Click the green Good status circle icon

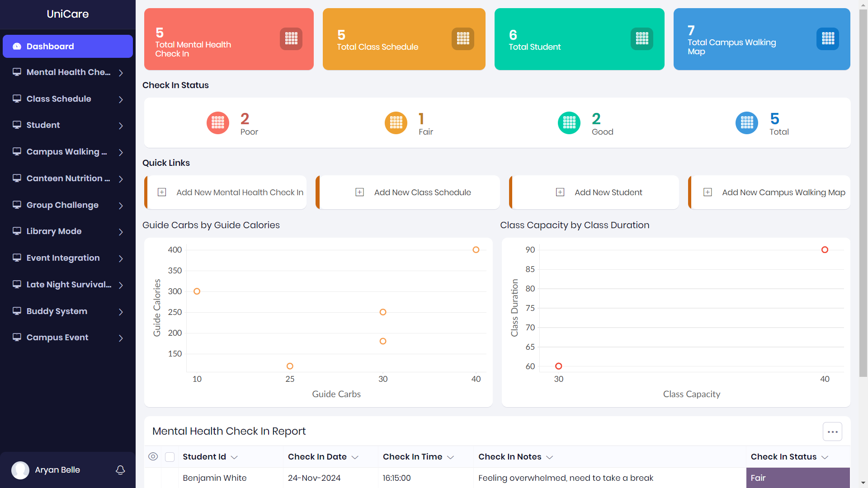pyautogui.click(x=569, y=123)
